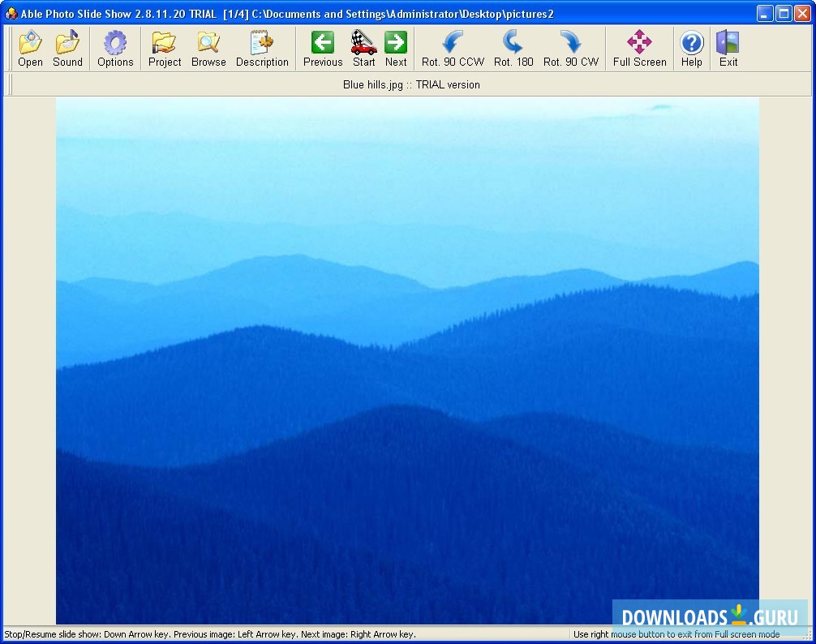Rotate image 90 degrees counter-clockwise
816x644 pixels.
[x=452, y=47]
